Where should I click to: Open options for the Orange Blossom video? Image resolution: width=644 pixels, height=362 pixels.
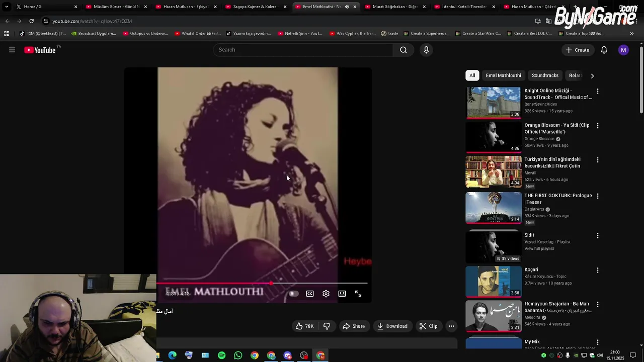[598, 126]
